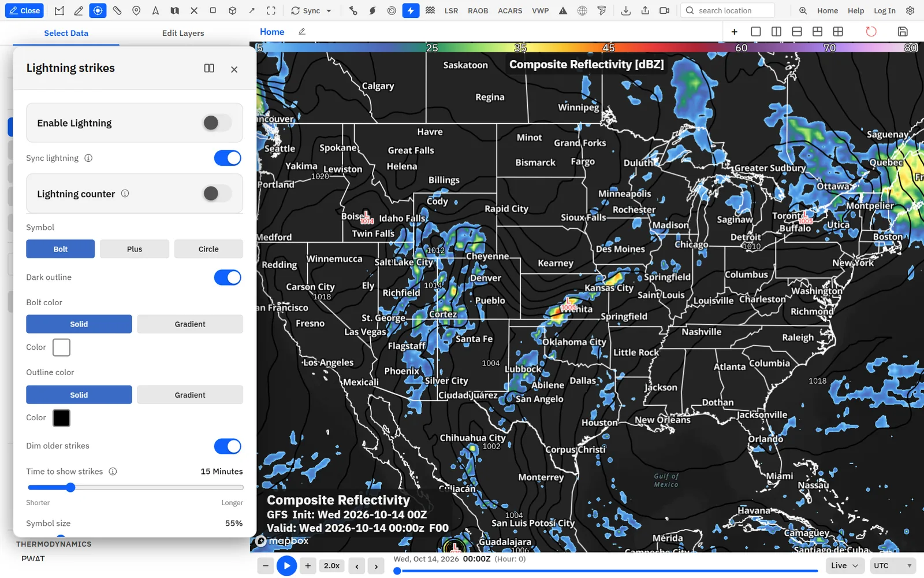
Task: Switch to side-by-side split panel layout
Action: tap(776, 32)
